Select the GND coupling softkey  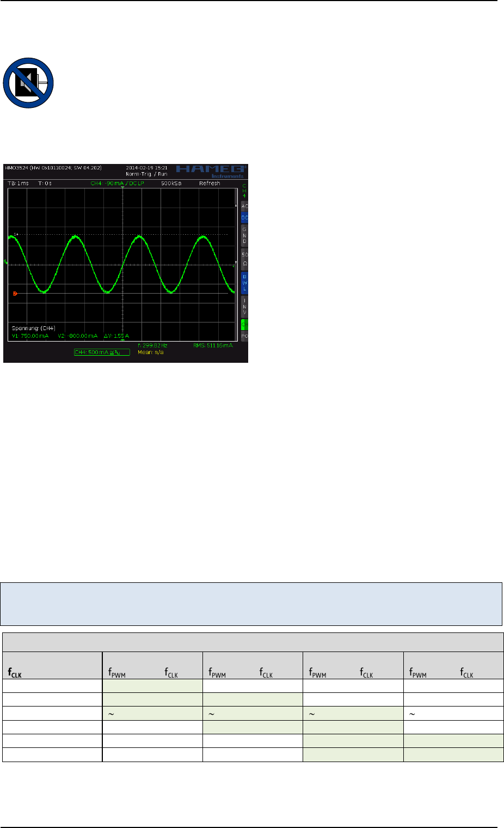point(244,235)
